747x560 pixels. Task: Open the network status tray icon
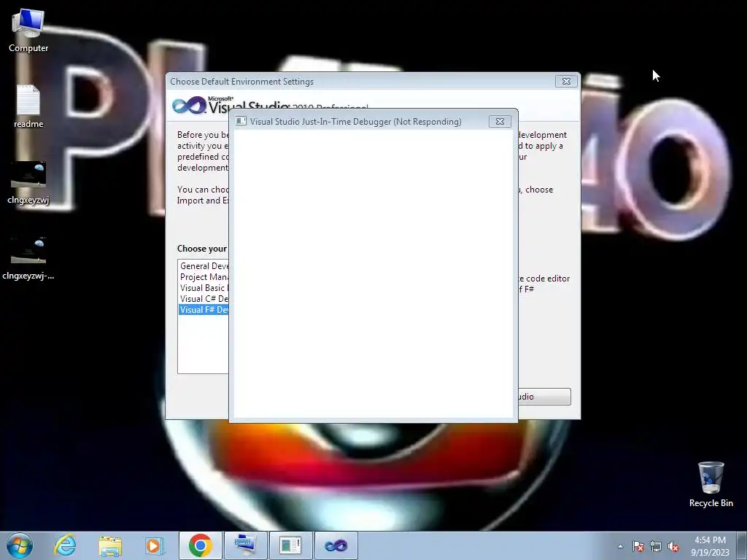click(656, 546)
